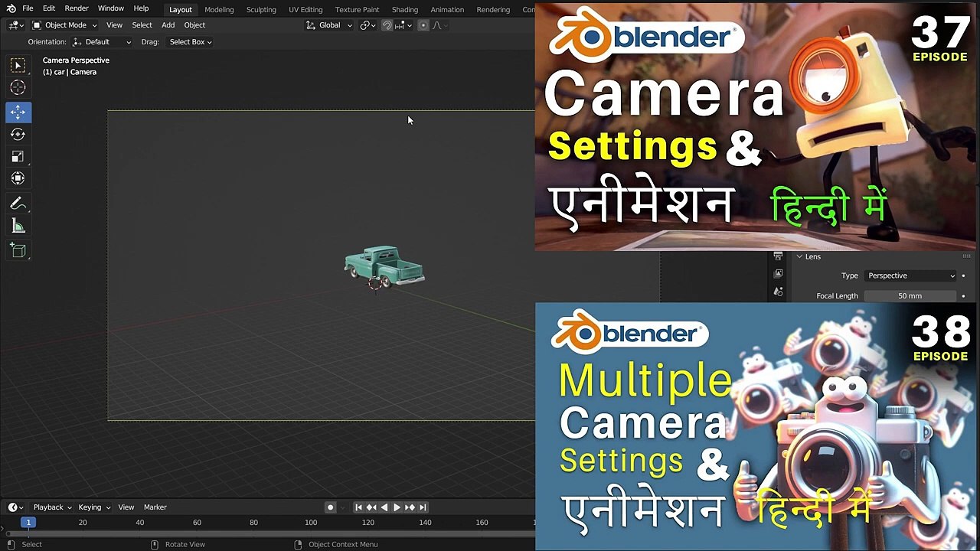Open the viewport Object menu
The width and height of the screenshot is (980, 551).
(194, 25)
